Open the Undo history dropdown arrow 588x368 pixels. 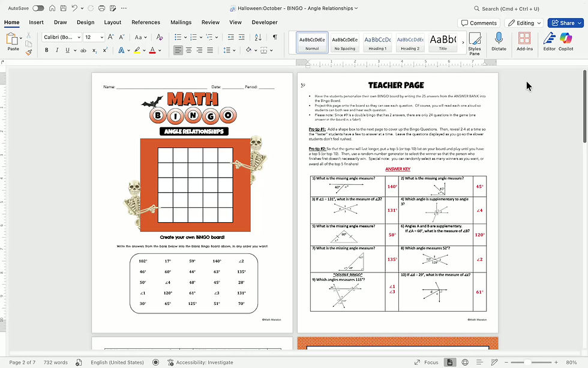82,8
